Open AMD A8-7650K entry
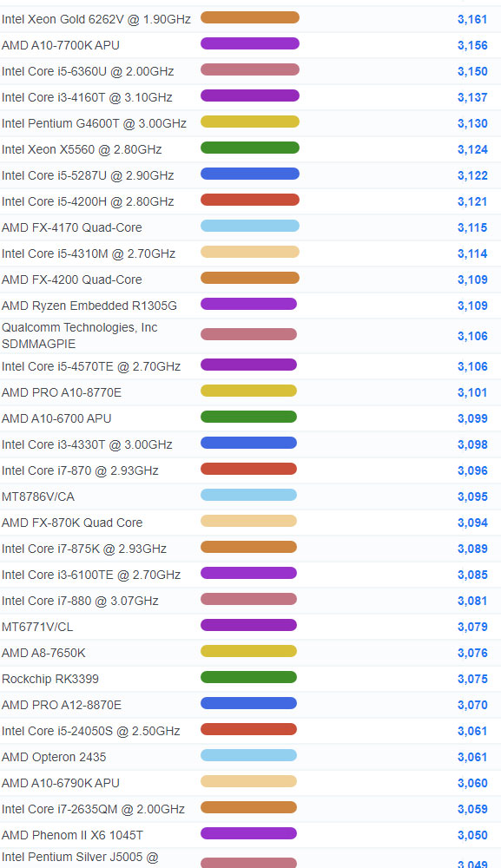Screen dimensions: 501x868 43,653
